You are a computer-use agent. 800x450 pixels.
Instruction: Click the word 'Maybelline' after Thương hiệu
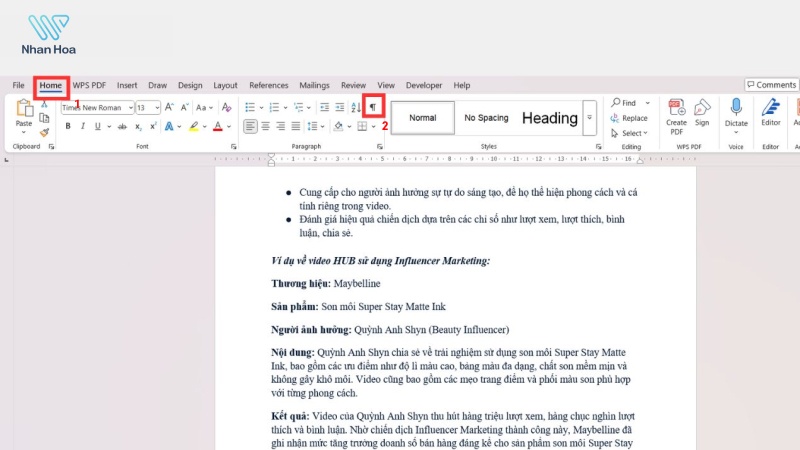click(357, 284)
